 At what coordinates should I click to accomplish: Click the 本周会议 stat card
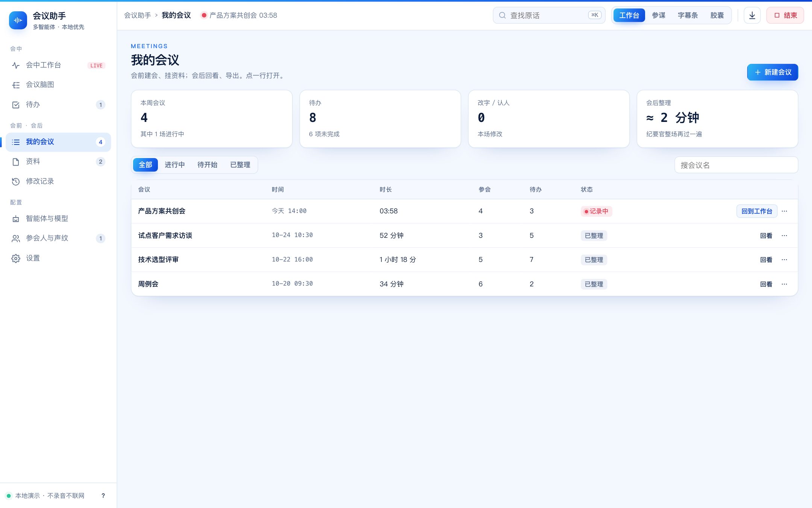pos(212,119)
